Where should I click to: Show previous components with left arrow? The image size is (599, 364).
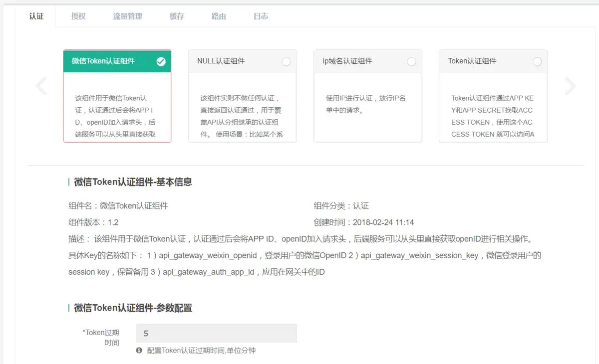(41, 86)
